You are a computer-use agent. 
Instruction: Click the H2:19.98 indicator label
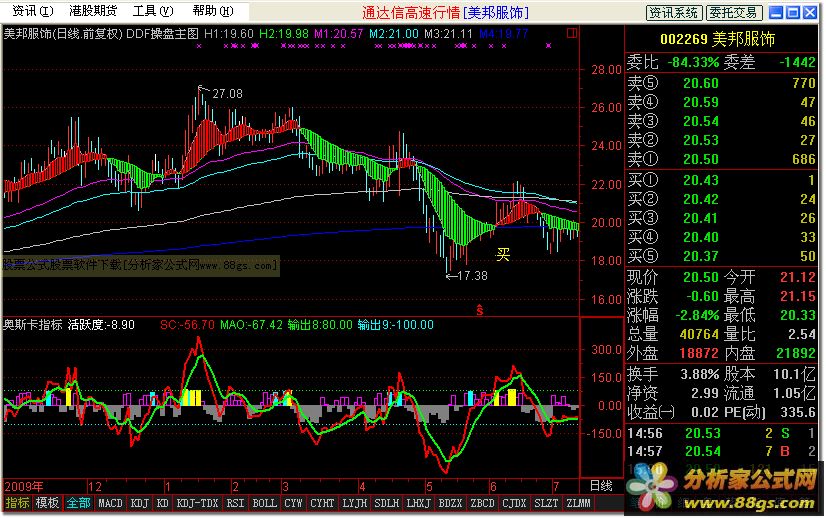point(283,34)
